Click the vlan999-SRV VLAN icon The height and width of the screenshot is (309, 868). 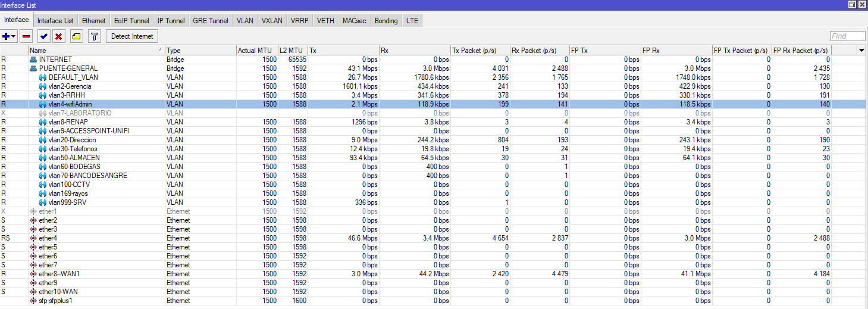[x=43, y=202]
